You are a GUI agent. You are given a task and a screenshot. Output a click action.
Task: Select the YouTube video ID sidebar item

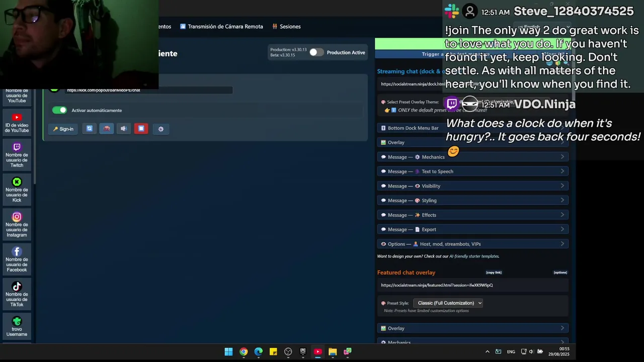17,123
